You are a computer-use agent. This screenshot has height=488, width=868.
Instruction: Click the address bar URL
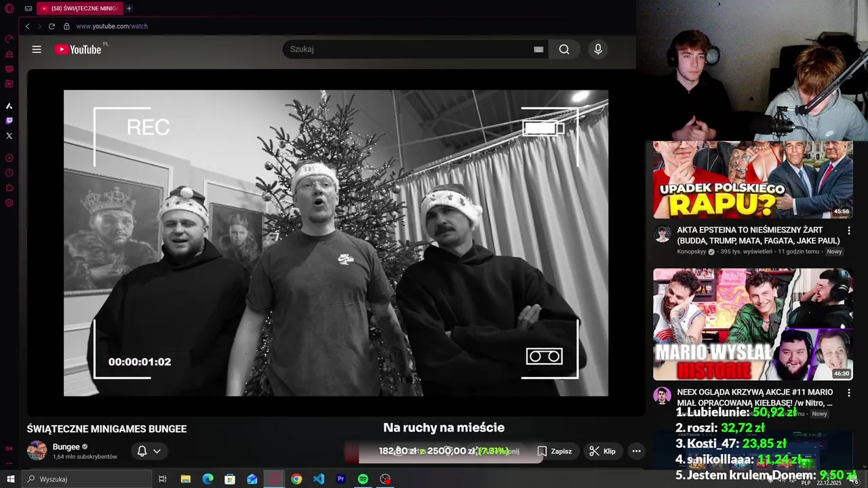click(x=112, y=26)
